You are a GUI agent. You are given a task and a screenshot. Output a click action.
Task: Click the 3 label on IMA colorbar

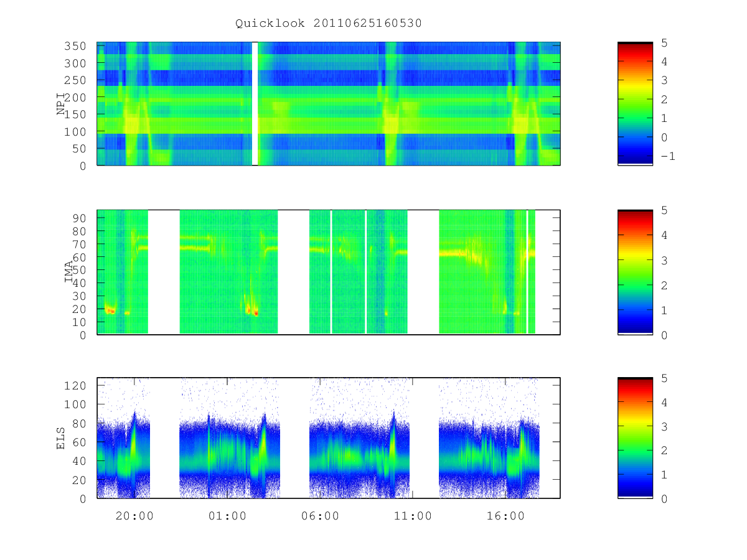pyautogui.click(x=664, y=260)
